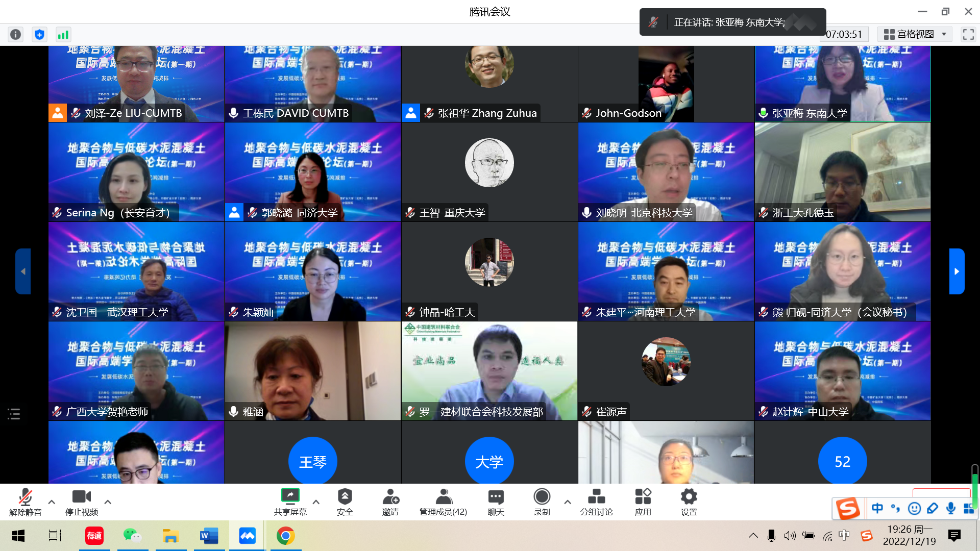The image size is (980, 551).
Task: Click the meeting info icon
Action: 16,34
